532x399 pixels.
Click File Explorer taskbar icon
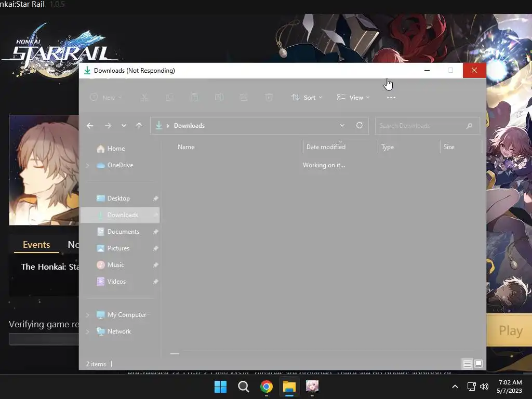point(289,387)
